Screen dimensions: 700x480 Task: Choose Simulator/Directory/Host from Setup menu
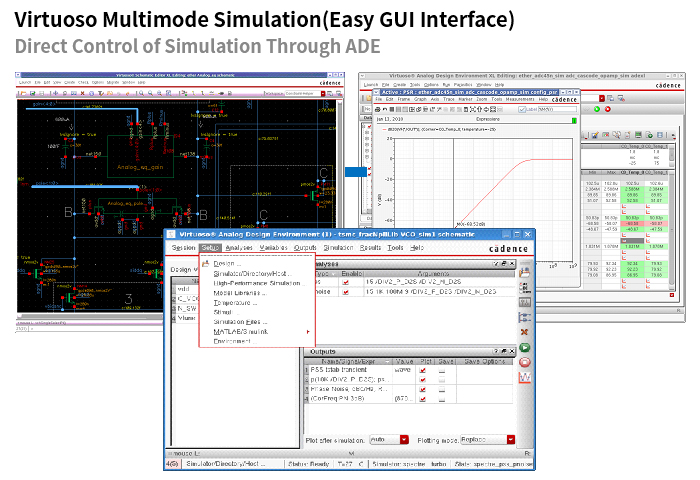tap(252, 273)
